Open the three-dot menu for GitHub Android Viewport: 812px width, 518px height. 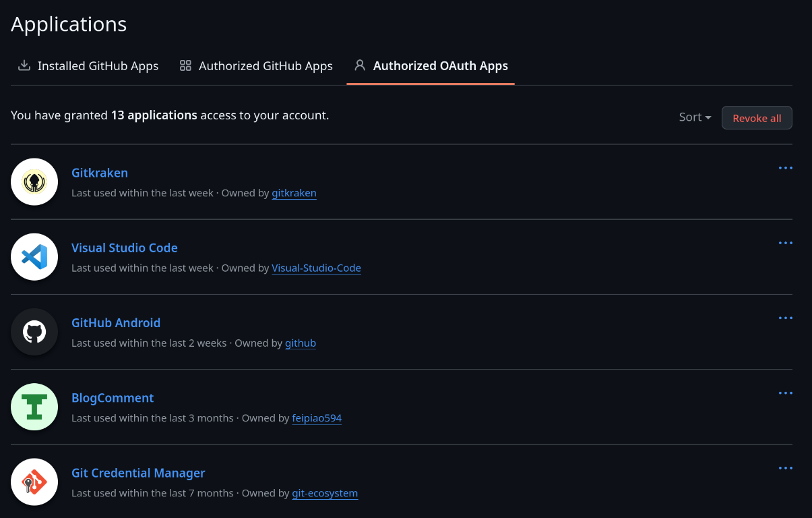785,318
